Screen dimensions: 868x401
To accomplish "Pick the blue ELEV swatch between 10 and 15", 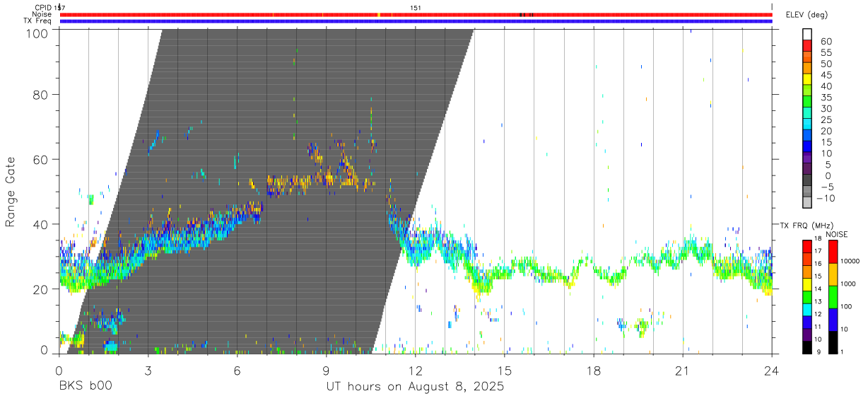I will click(807, 147).
